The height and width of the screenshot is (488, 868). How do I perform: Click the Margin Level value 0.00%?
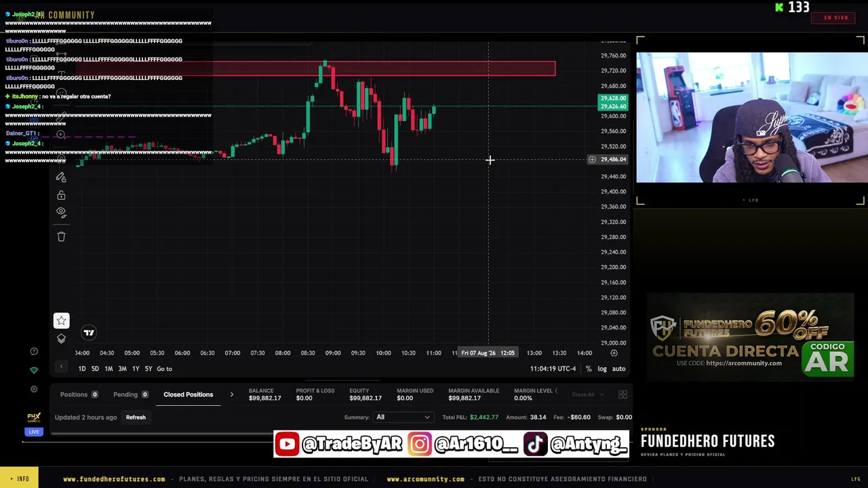click(x=523, y=399)
